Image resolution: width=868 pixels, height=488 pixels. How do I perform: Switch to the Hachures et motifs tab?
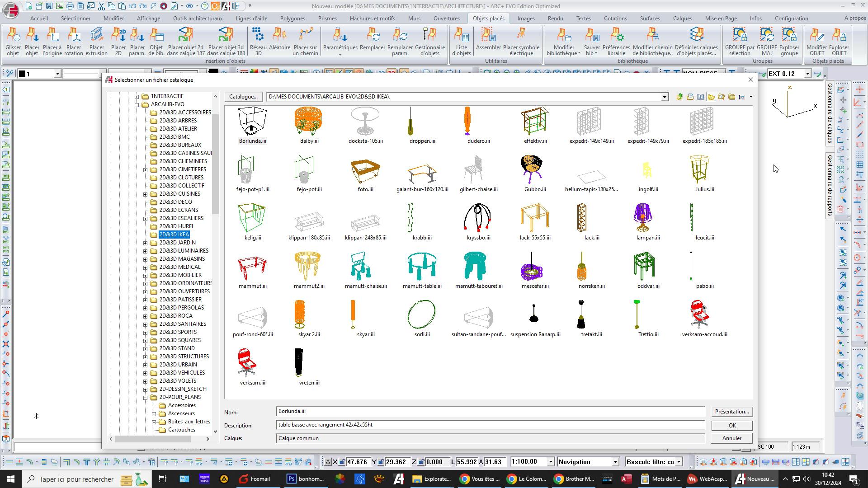(372, 19)
